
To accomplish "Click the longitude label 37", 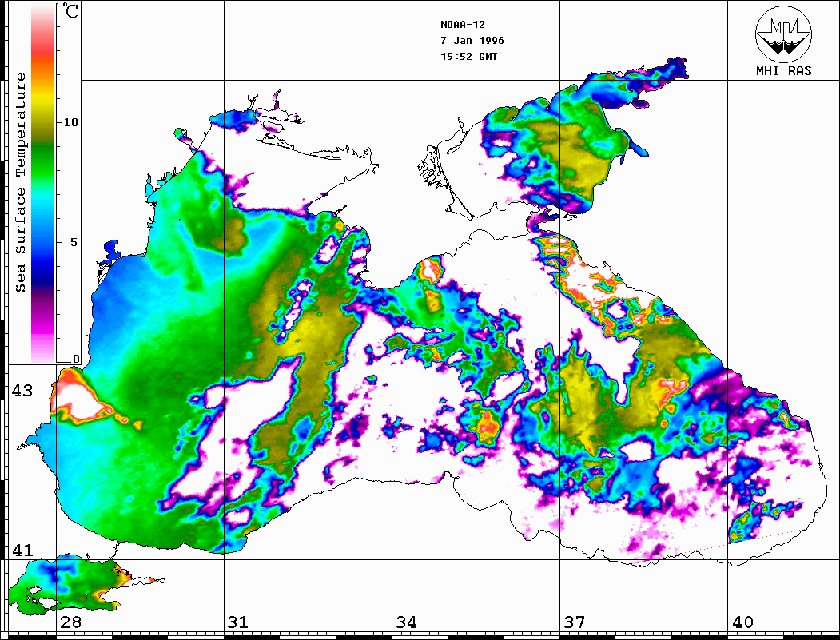I will (x=575, y=622).
